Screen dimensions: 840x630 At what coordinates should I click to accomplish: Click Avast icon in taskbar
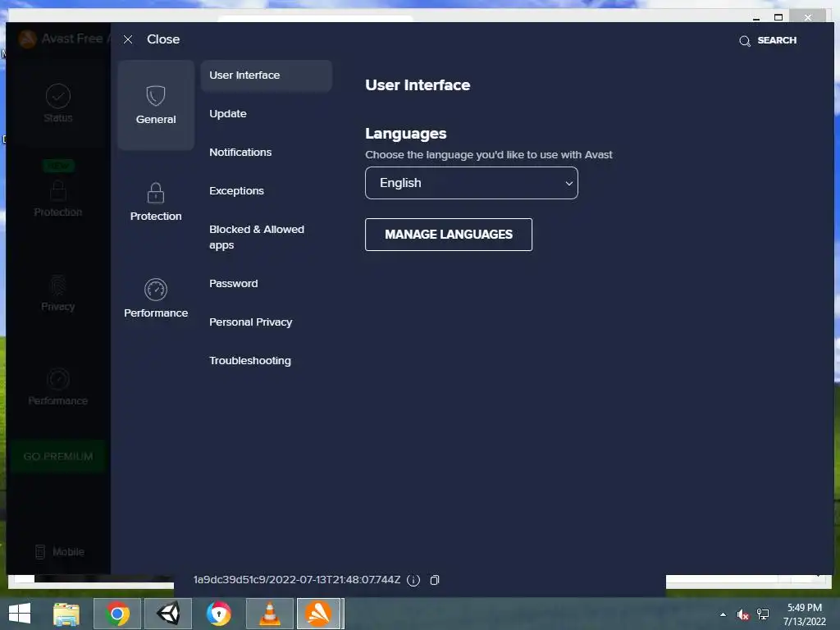(319, 614)
